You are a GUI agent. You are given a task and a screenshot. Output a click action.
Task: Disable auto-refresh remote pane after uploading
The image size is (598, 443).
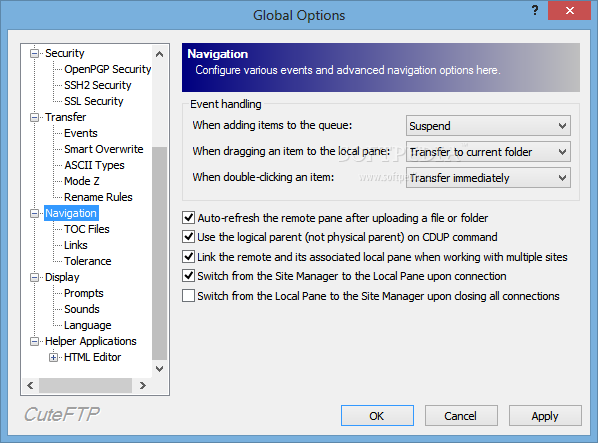coord(188,218)
